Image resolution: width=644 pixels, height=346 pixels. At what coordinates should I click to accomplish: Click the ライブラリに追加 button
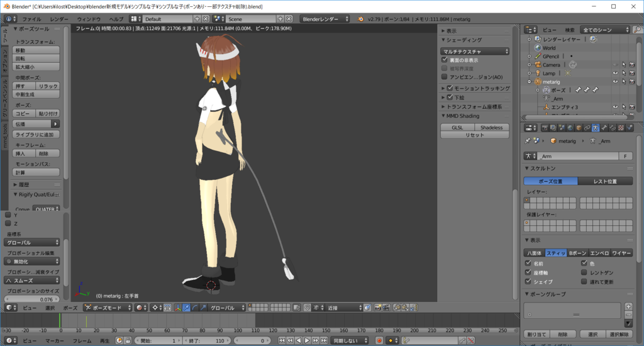36,135
